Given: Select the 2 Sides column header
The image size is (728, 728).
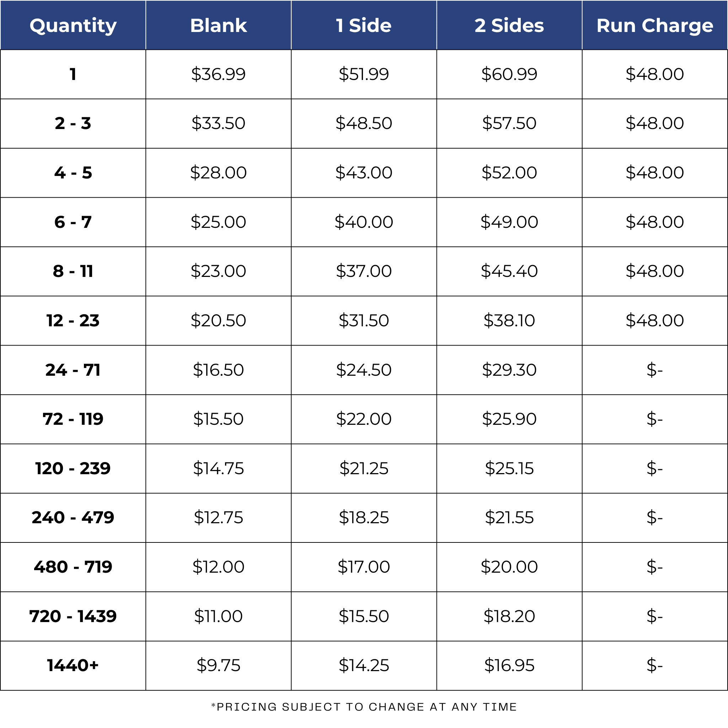Looking at the screenshot, I should 509,26.
